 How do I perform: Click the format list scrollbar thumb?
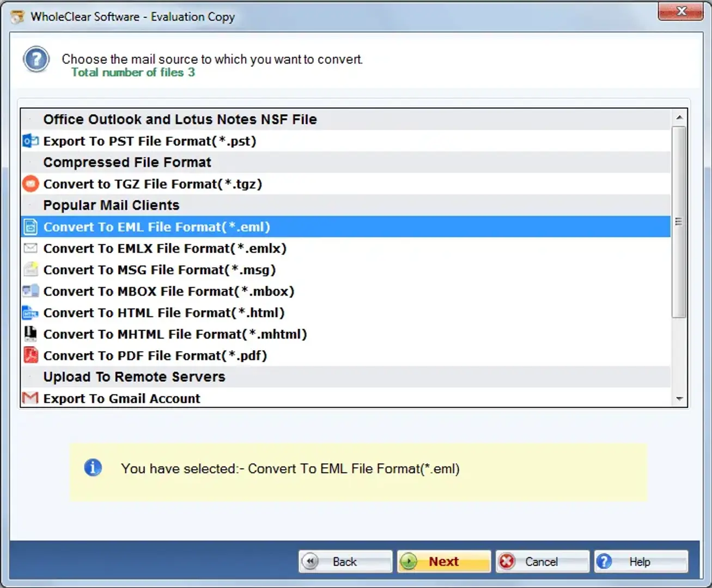point(679,222)
